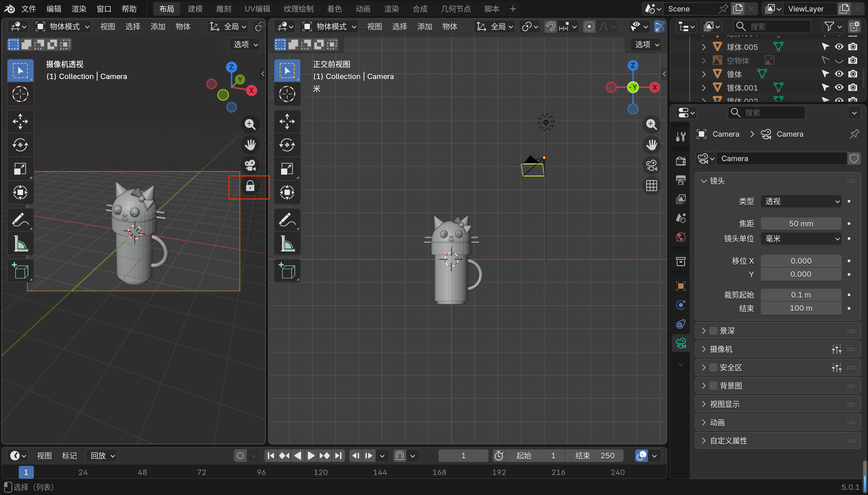Click the 标记 button in timeline
The height and width of the screenshot is (495, 868).
pyautogui.click(x=69, y=456)
